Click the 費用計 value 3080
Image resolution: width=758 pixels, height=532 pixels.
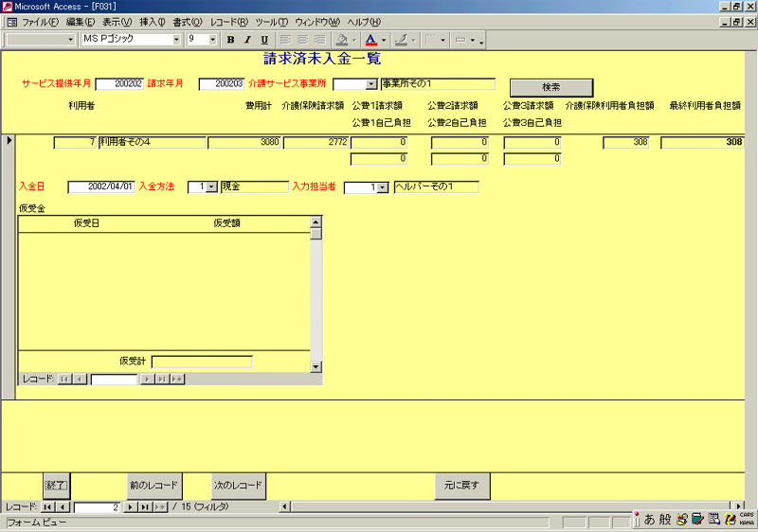(x=244, y=142)
